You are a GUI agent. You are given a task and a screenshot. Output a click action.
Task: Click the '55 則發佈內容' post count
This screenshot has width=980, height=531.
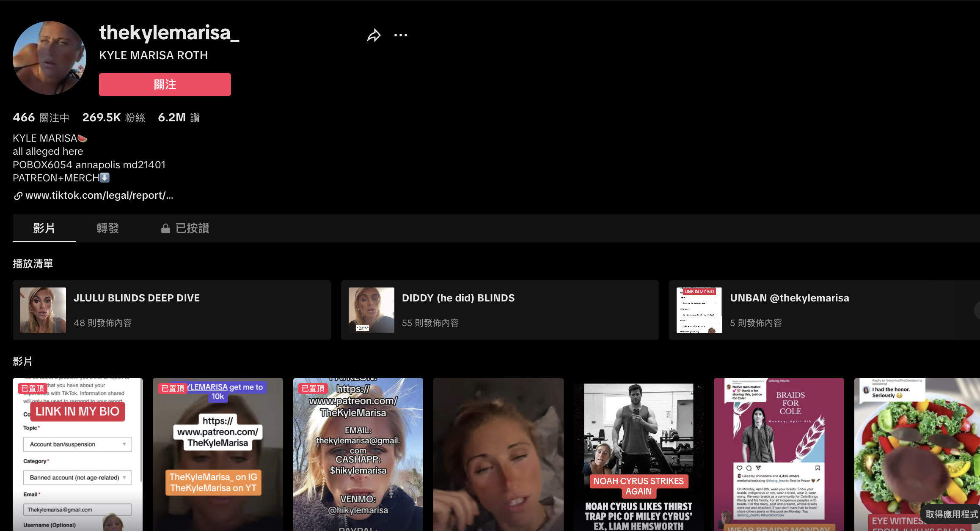click(430, 323)
